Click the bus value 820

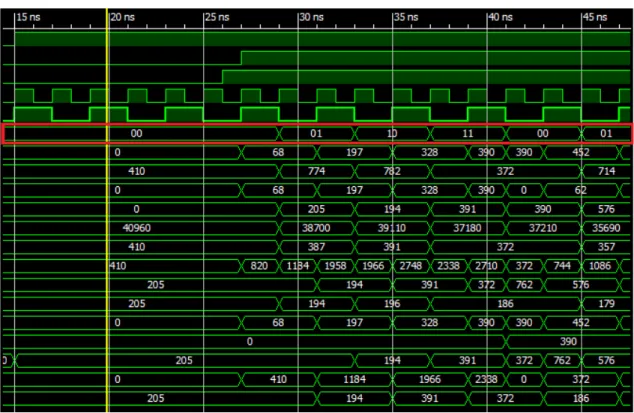pyautogui.click(x=259, y=266)
